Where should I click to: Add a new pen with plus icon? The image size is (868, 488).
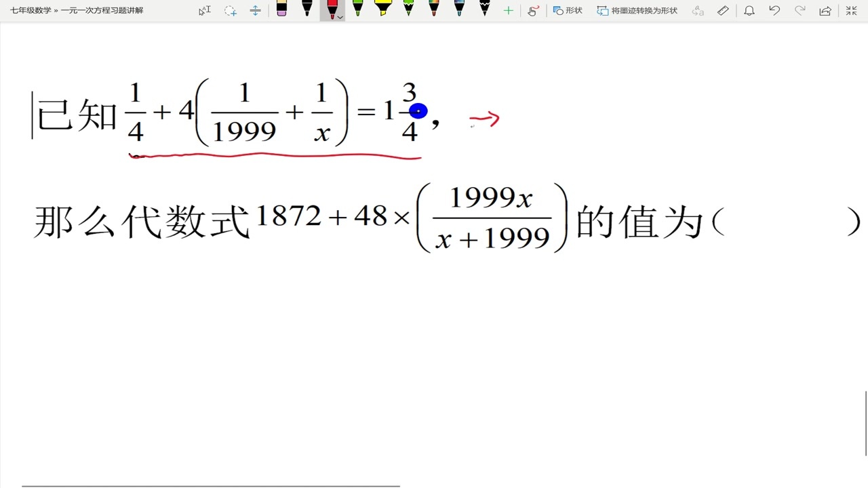[x=508, y=10]
